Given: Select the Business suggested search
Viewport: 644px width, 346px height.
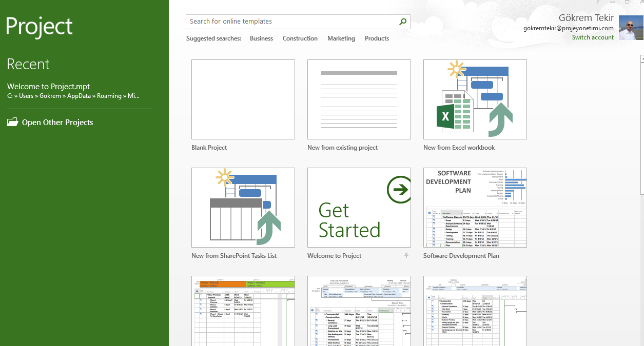Looking at the screenshot, I should [x=261, y=38].
